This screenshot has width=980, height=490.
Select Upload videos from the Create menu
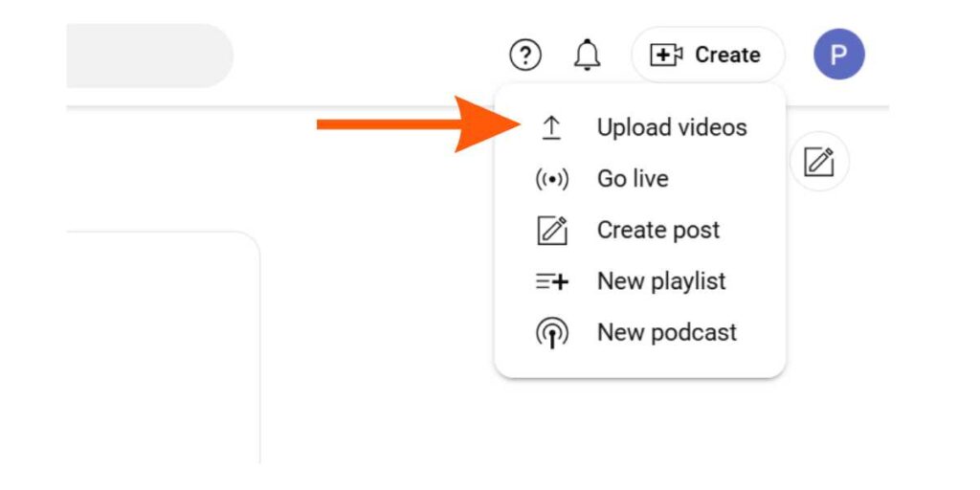(640, 127)
